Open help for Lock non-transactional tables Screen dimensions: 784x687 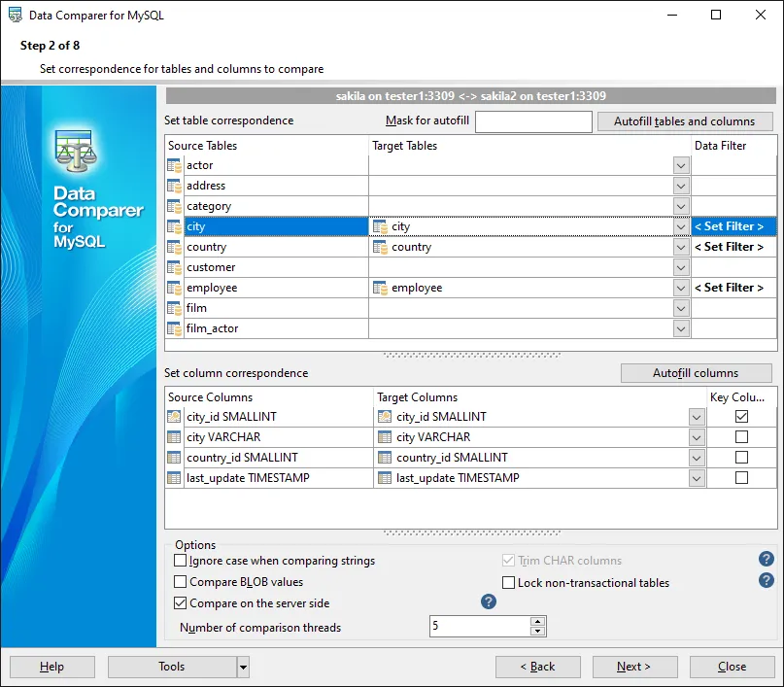click(x=766, y=580)
